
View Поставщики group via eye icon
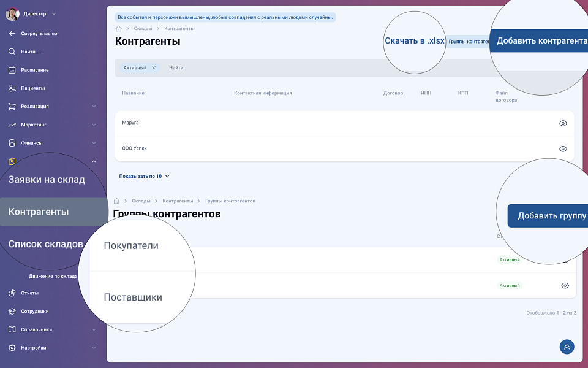tap(565, 286)
